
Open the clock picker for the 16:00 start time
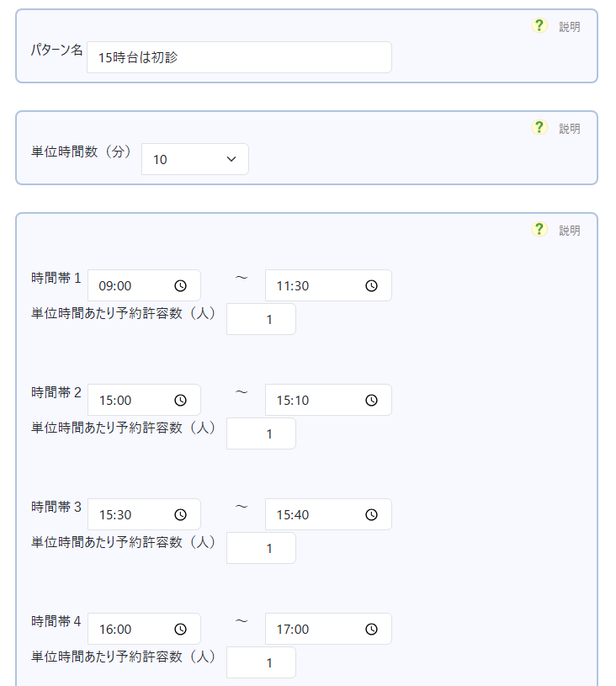pos(180,629)
